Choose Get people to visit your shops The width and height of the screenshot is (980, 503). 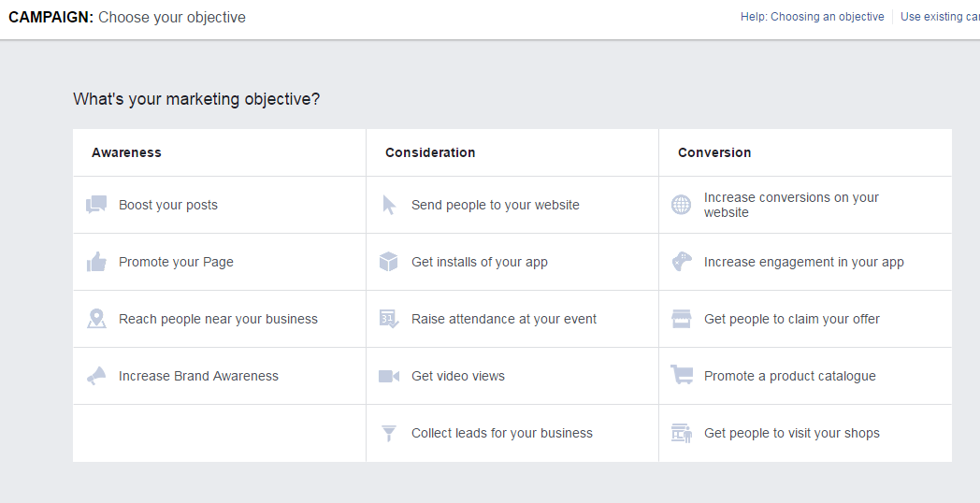[x=806, y=433]
